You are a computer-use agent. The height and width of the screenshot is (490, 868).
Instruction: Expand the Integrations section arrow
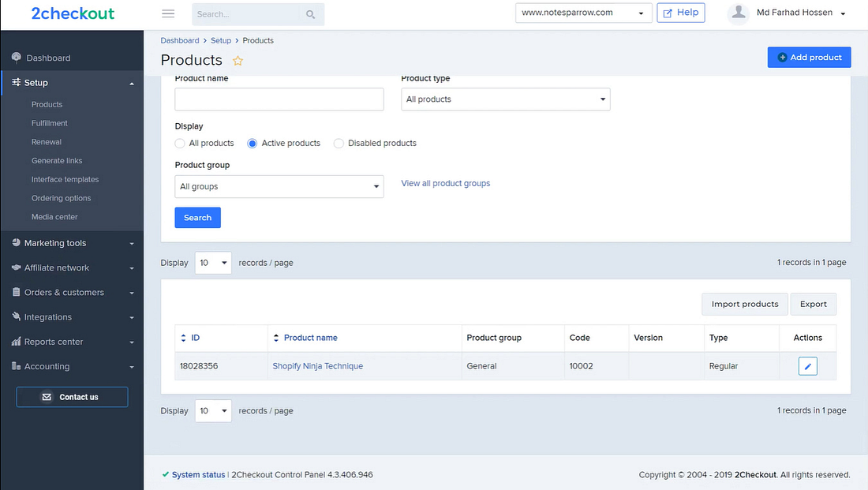tap(132, 318)
